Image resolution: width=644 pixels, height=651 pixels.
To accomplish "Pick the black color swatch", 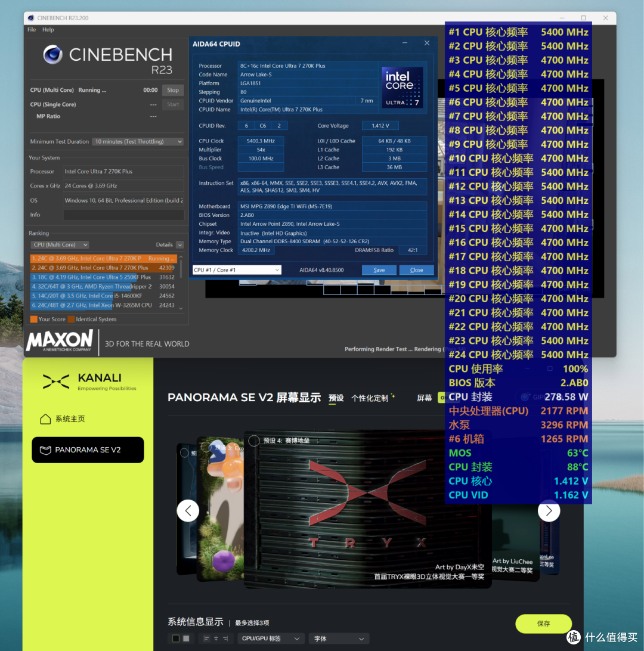I will 176,638.
